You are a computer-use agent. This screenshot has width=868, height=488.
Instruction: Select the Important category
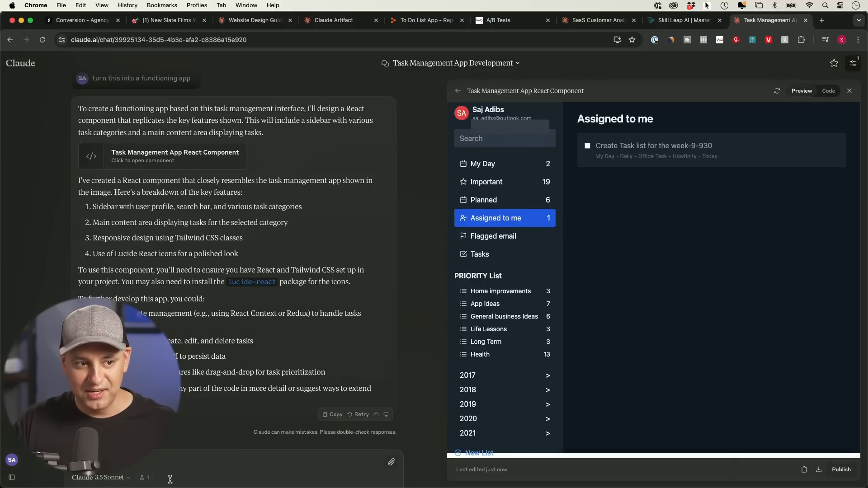(x=505, y=182)
